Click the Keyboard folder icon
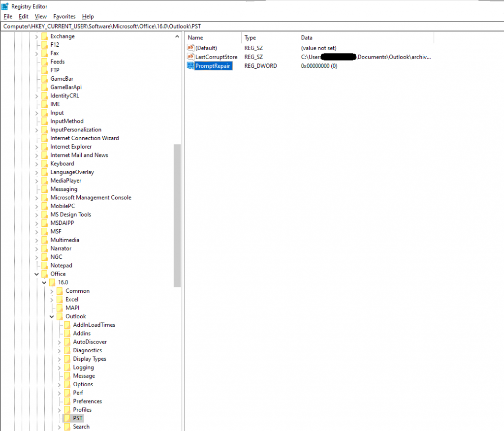Image resolution: width=504 pixels, height=431 pixels. point(45,164)
